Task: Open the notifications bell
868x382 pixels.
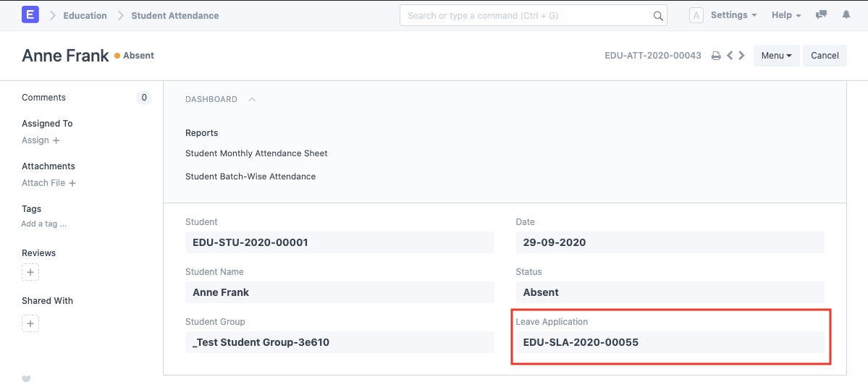Action: tap(846, 15)
